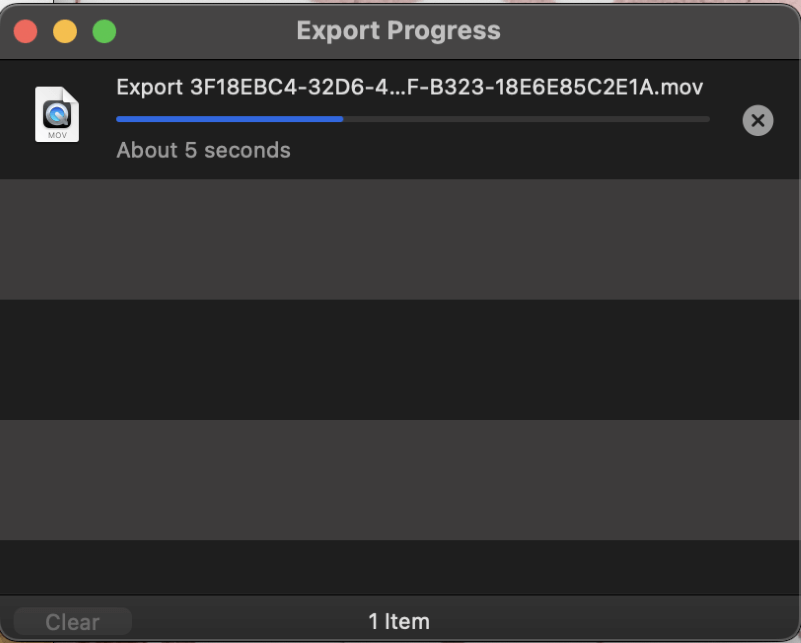Image resolution: width=801 pixels, height=643 pixels.
Task: Close the Export Progress window
Action: click(x=25, y=31)
